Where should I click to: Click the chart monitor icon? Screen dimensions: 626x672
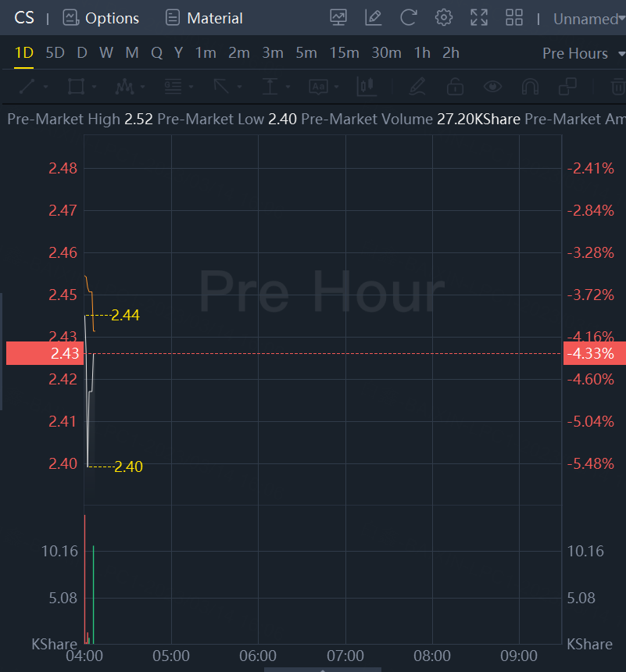pyautogui.click(x=338, y=17)
